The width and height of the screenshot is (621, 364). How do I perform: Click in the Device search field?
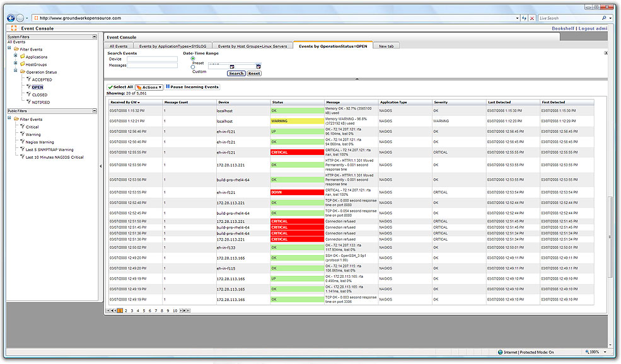[153, 59]
